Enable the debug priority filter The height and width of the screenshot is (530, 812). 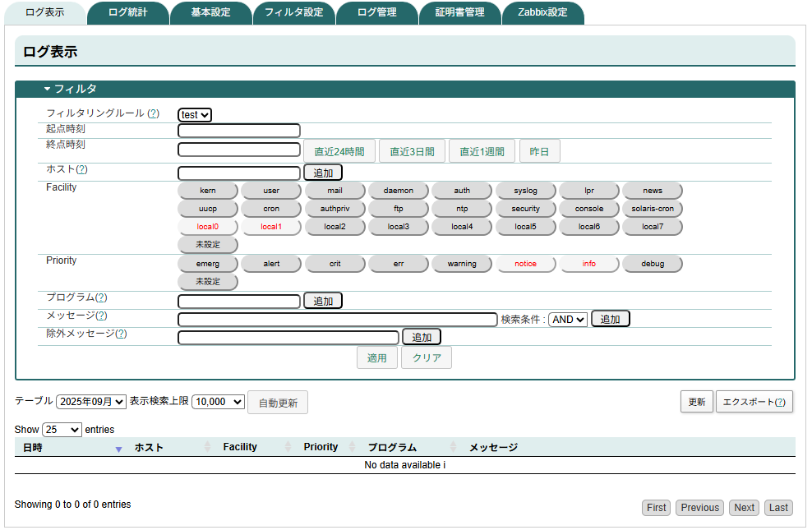tap(652, 263)
